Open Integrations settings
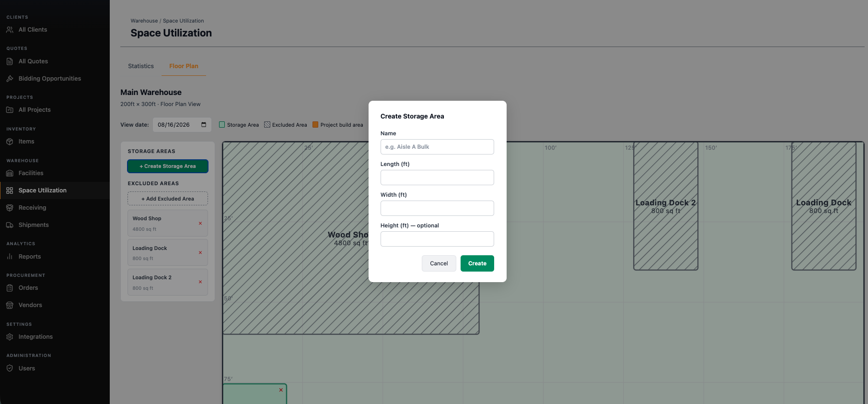This screenshot has width=868, height=404. point(36,337)
